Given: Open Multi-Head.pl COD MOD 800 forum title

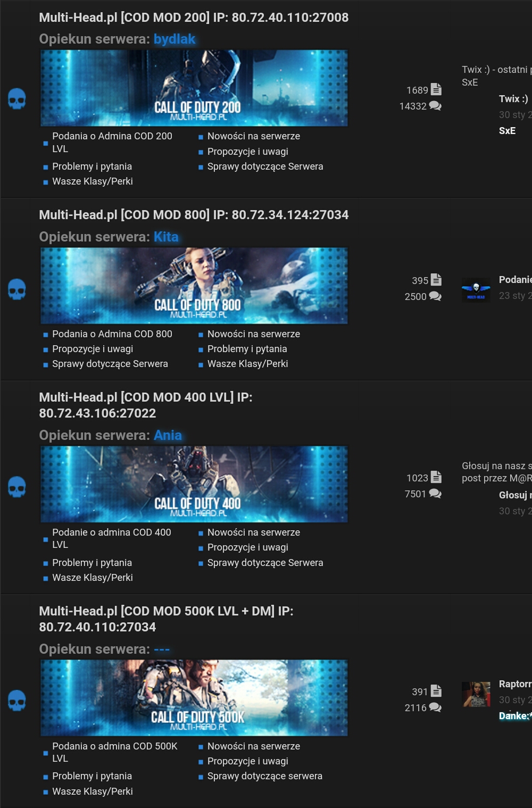Looking at the screenshot, I should tap(194, 215).
